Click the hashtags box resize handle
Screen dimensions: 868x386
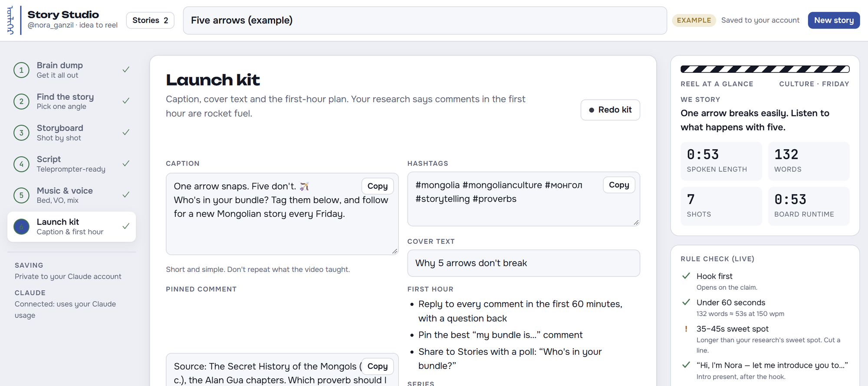(x=636, y=222)
